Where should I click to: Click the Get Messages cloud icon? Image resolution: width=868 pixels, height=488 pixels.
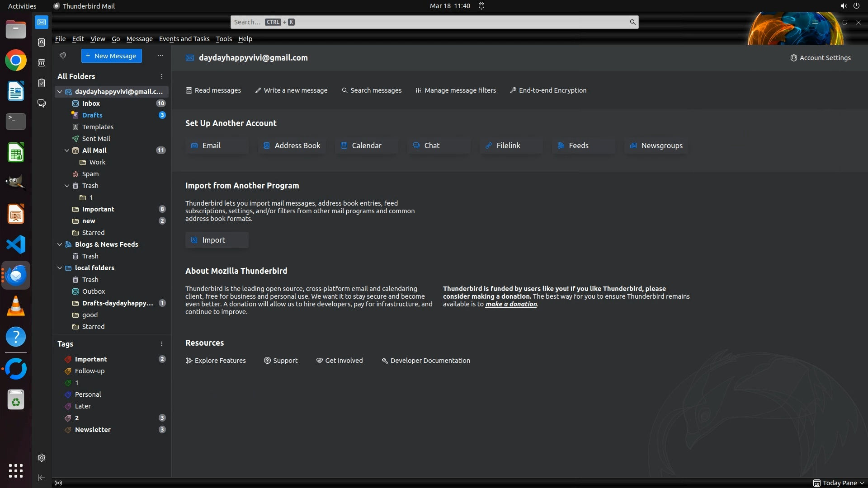coord(63,56)
